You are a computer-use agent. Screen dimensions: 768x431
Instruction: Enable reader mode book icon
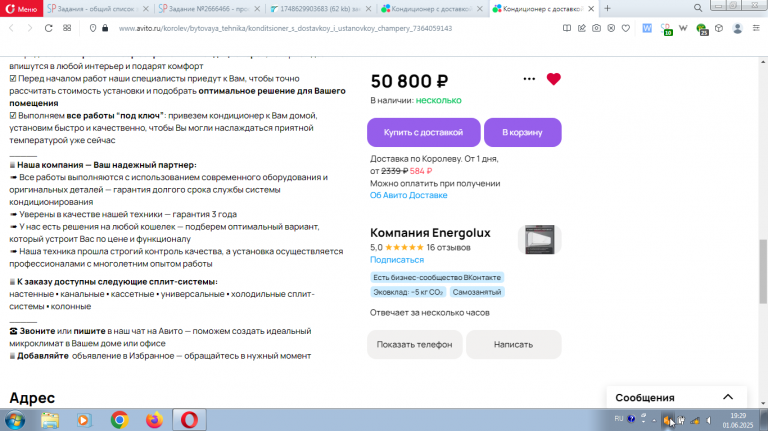(x=567, y=28)
